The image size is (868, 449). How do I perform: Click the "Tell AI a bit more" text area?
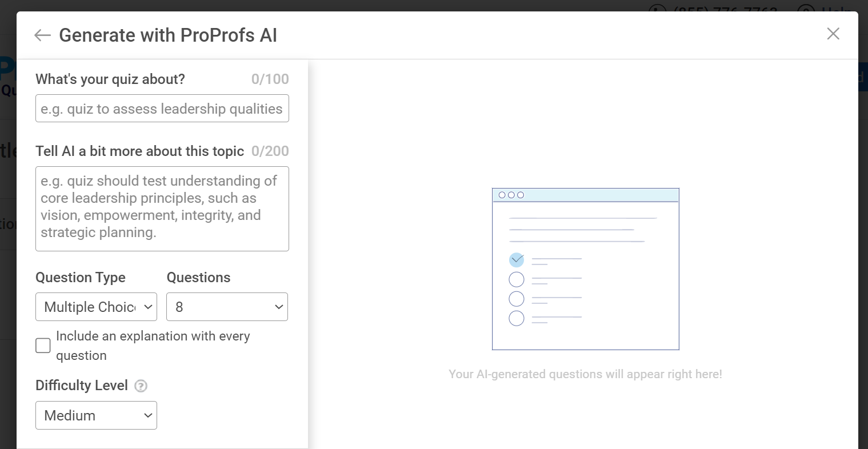162,209
